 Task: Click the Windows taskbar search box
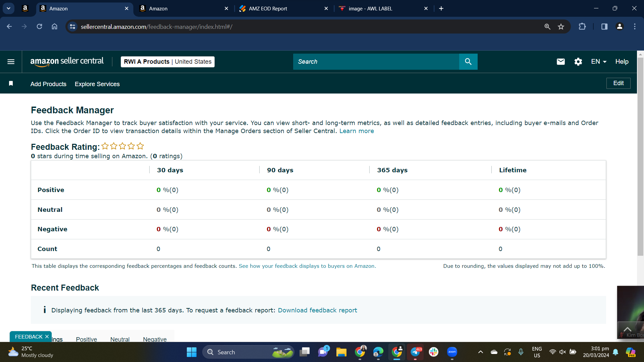pyautogui.click(x=248, y=352)
